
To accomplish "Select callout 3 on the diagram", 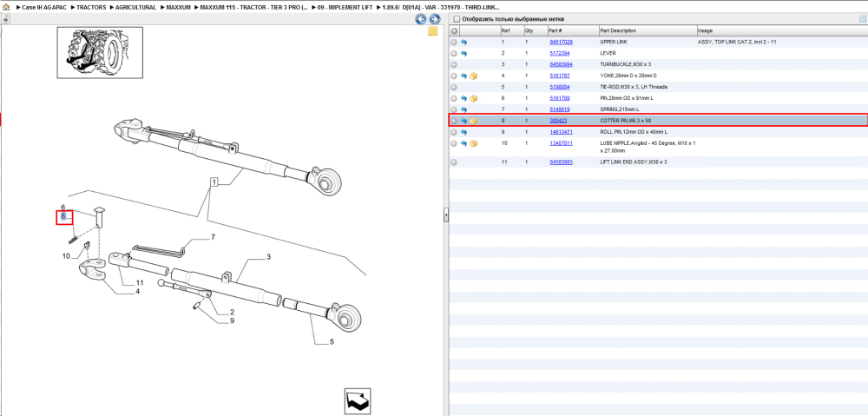I will coord(268,257).
